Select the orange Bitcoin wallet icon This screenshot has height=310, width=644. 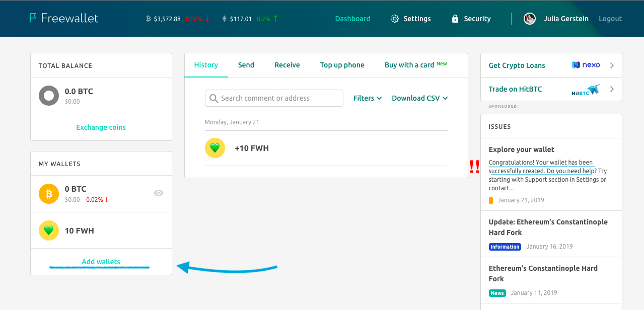pyautogui.click(x=49, y=194)
